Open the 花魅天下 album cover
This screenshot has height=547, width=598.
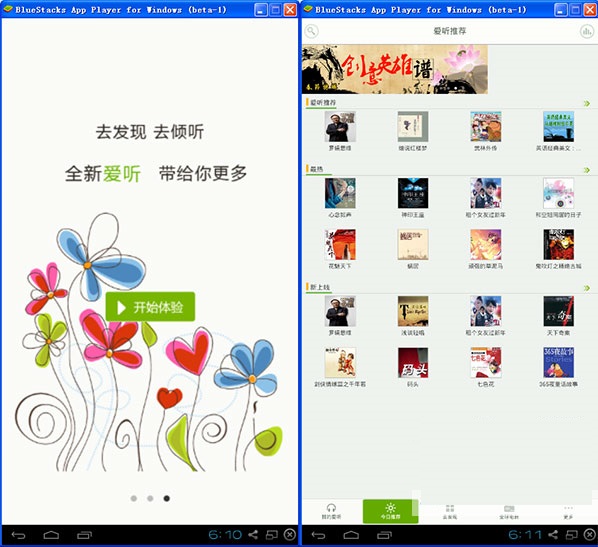point(340,245)
